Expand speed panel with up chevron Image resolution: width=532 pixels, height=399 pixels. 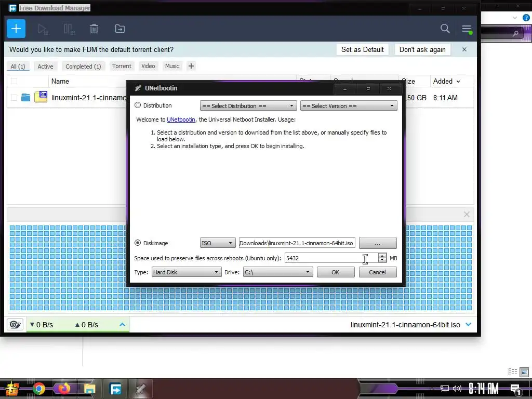tap(122, 325)
